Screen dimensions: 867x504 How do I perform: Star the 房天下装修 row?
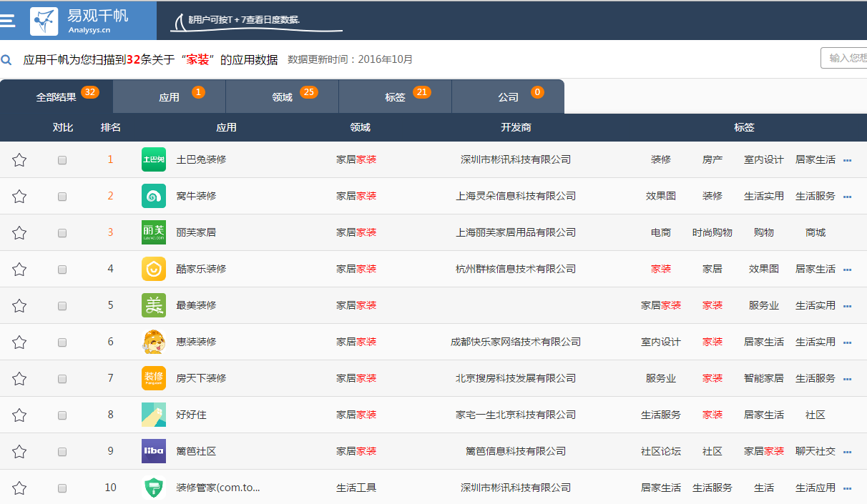(19, 379)
